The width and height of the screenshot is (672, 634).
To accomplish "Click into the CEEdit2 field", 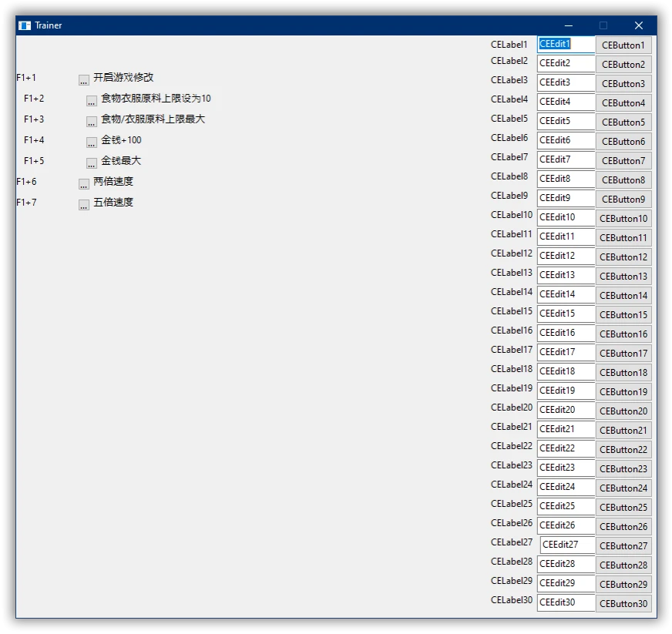I will point(566,63).
